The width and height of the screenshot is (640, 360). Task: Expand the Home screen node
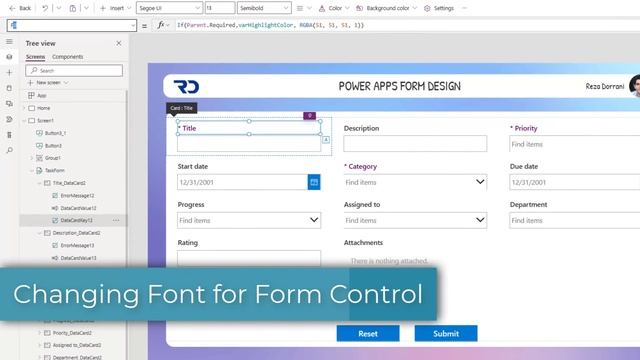(x=24, y=108)
